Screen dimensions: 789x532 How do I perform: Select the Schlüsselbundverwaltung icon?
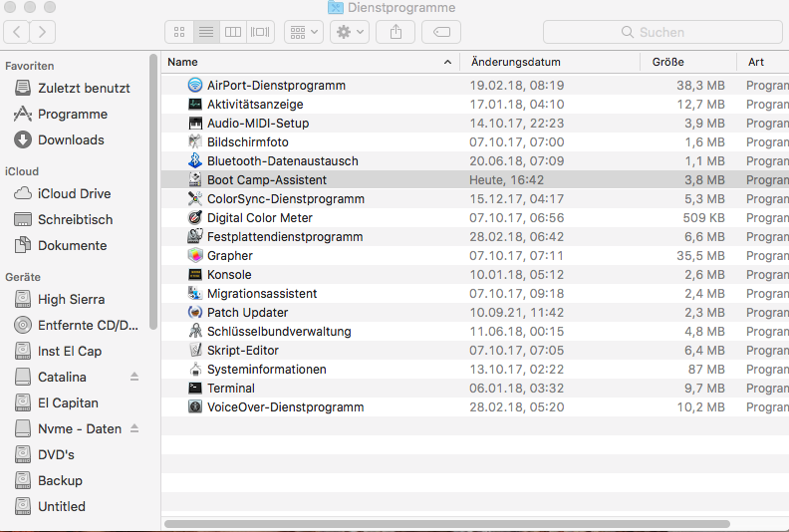click(195, 332)
